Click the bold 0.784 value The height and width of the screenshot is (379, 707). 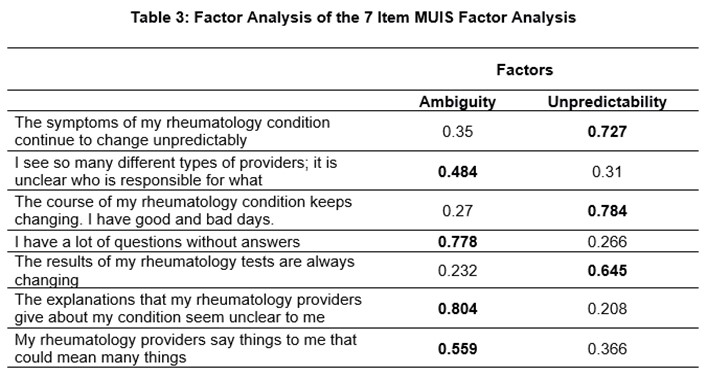tap(607, 211)
